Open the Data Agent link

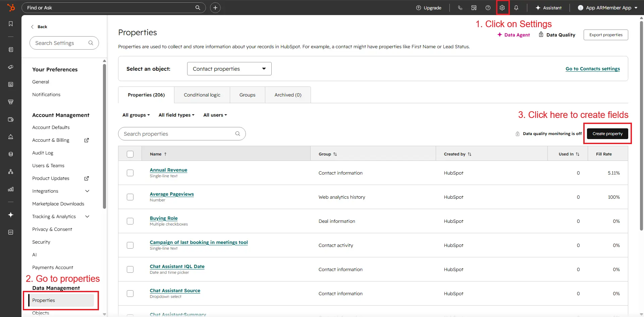pos(514,35)
